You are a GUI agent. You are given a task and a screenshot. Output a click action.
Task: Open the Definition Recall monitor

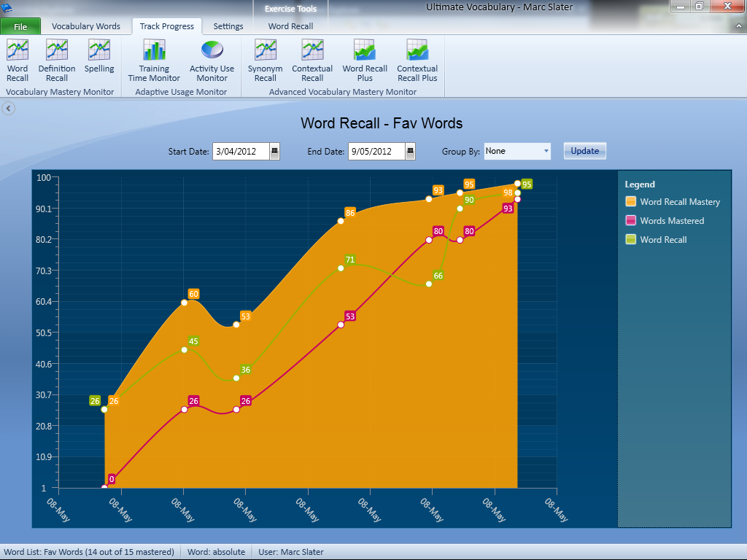[57, 60]
